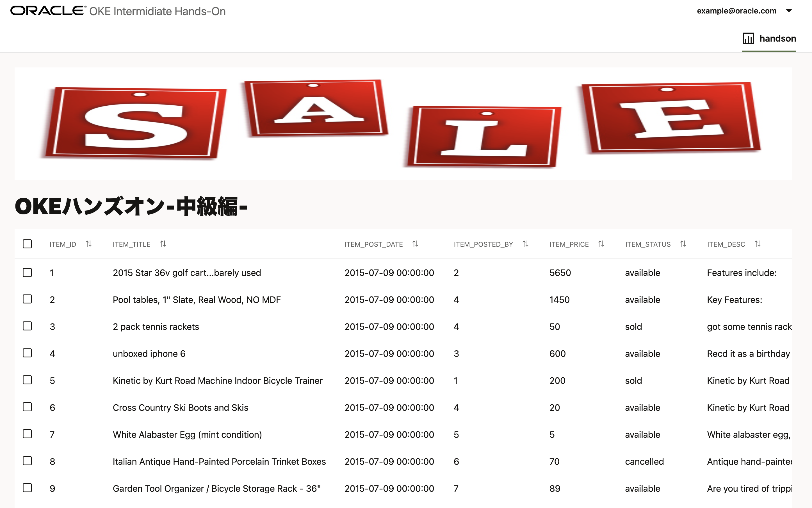Screen dimensions: 812x508
Task: Select the Pool tables row title cell
Action: coord(197,300)
